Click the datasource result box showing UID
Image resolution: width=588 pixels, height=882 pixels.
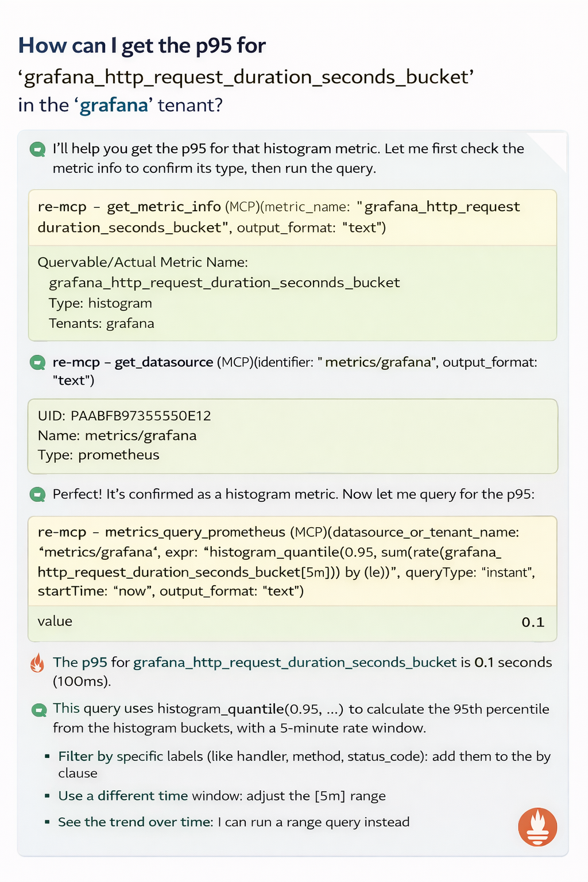coord(292,436)
